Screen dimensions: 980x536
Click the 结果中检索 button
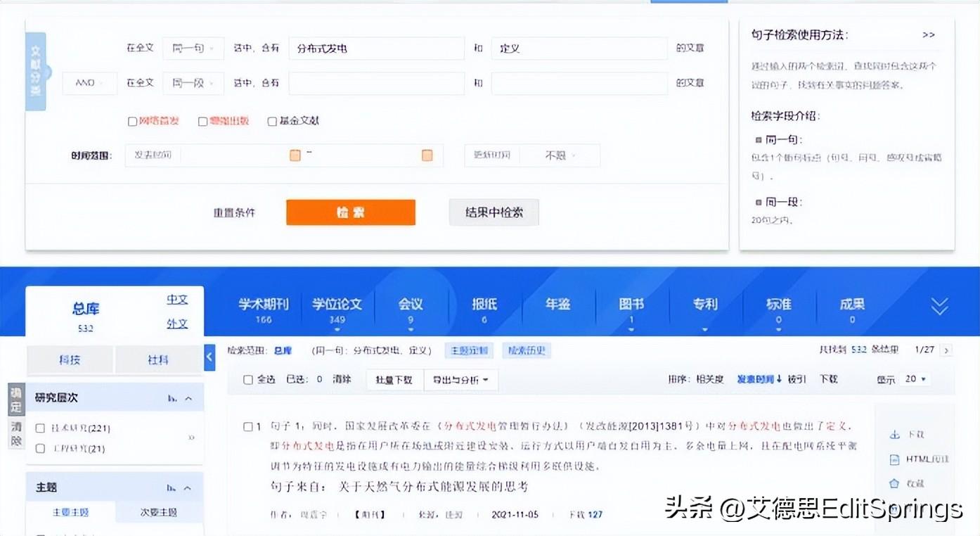click(x=494, y=212)
